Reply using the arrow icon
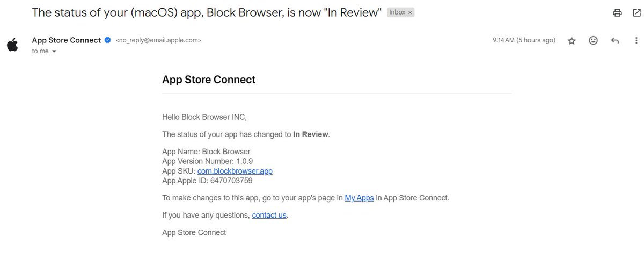The image size is (644, 258). 615,41
